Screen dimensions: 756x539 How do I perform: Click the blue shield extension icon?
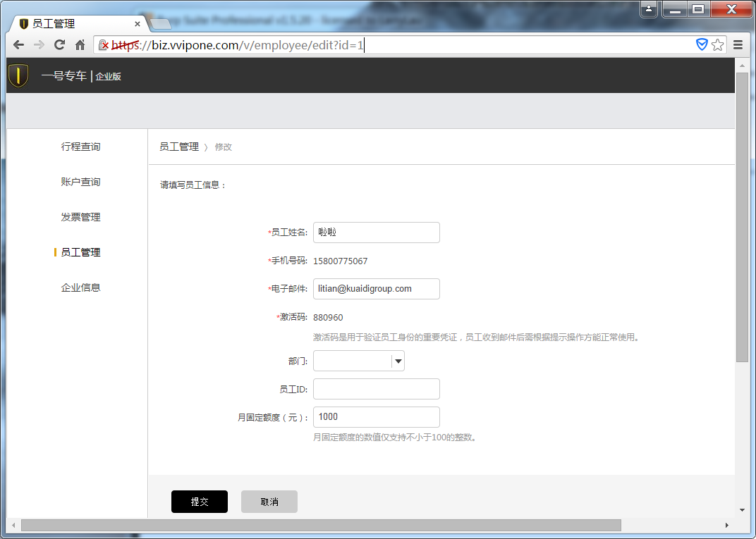[x=702, y=45]
